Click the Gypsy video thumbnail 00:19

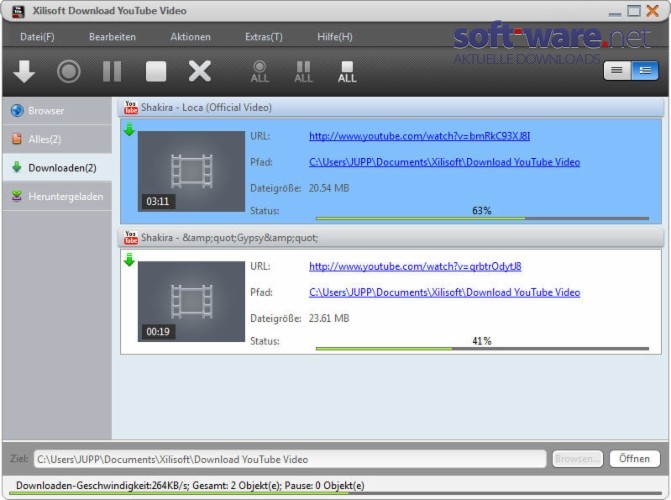point(191,301)
